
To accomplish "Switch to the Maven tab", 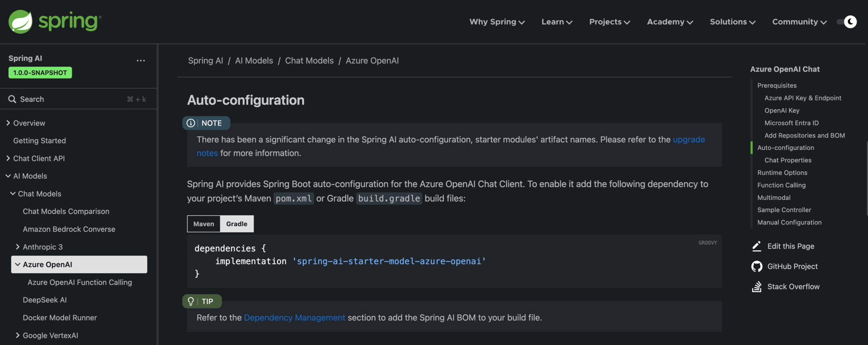I will click(x=203, y=224).
